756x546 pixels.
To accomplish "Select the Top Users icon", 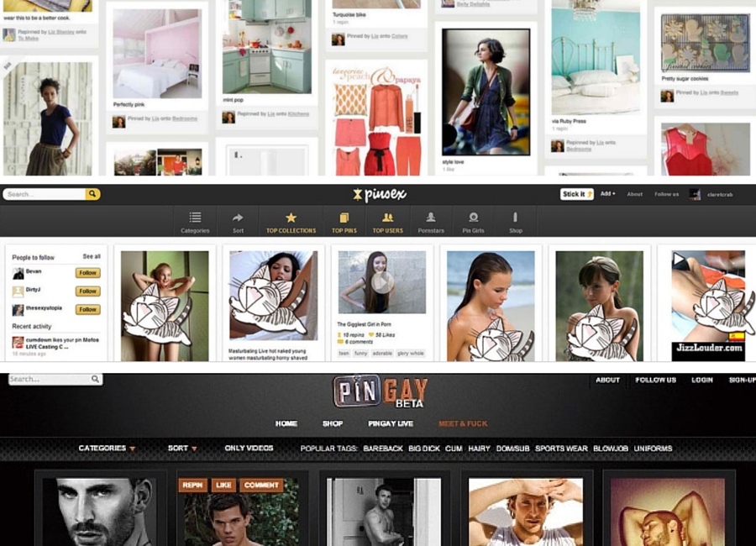I will pyautogui.click(x=388, y=218).
